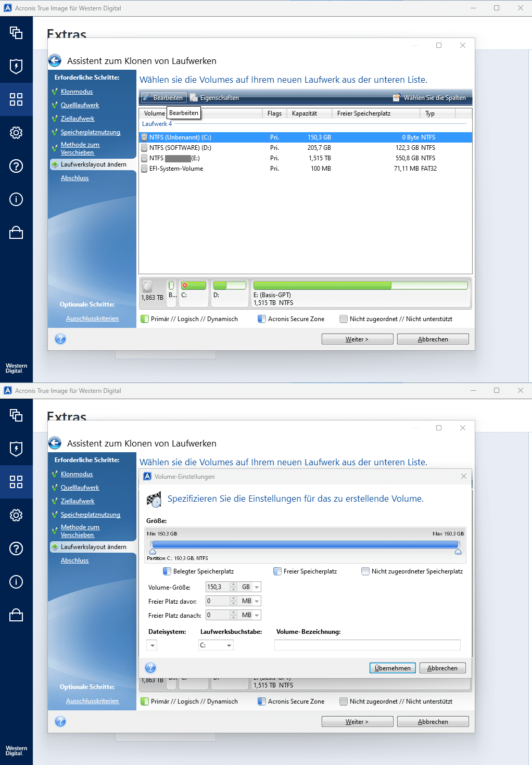Screen dimensions: 532x765
Task: Open sidebar Info icon in window with Volume-Einstellungen dialog
Action: [16, 582]
